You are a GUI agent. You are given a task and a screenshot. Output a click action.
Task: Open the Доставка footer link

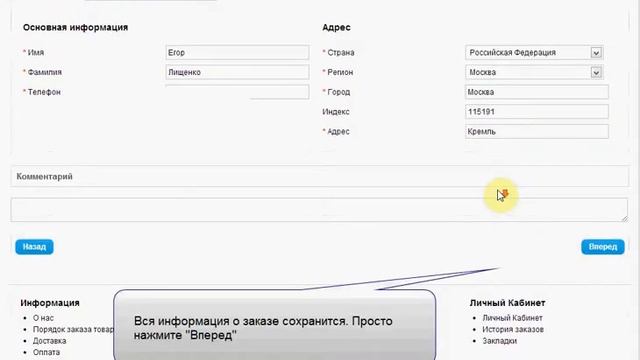[49, 341]
